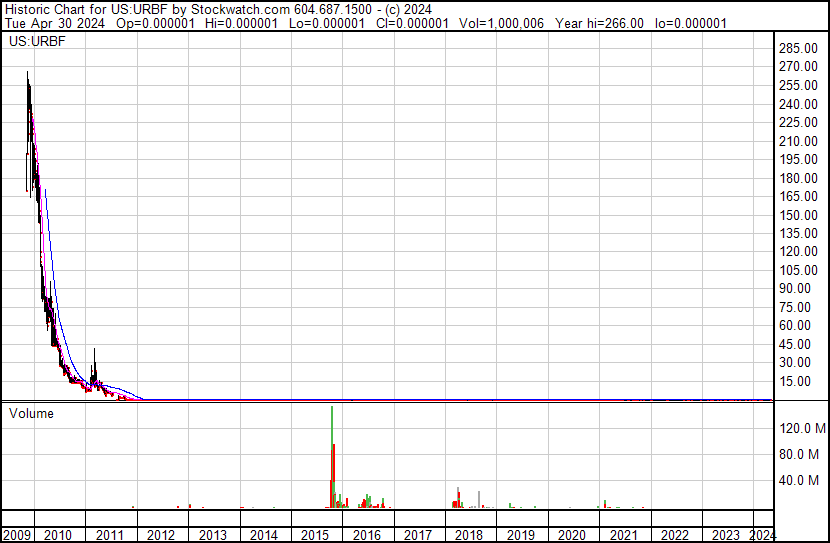The height and width of the screenshot is (543, 830).
Task: Select the 2016 year label on time axis
Action: coord(367,535)
